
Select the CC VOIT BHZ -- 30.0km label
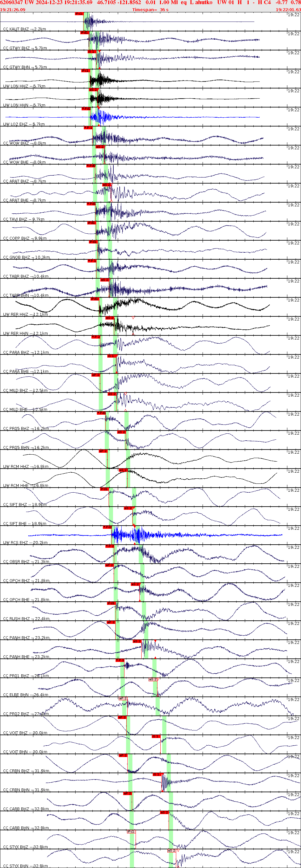[25, 733]
